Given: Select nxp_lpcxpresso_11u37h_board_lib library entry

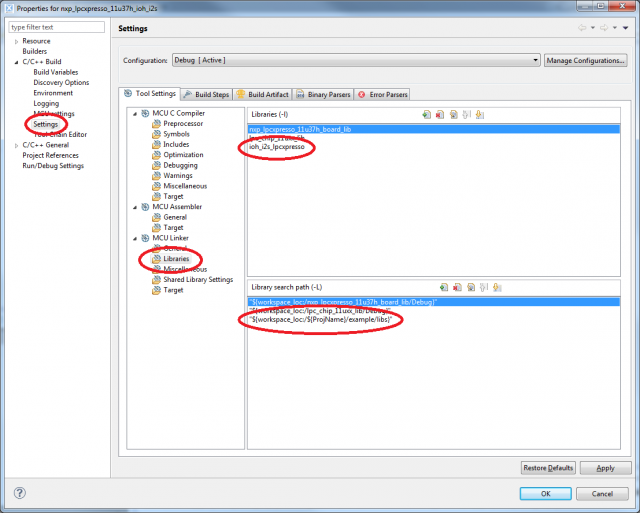Looking at the screenshot, I should click(434, 129).
